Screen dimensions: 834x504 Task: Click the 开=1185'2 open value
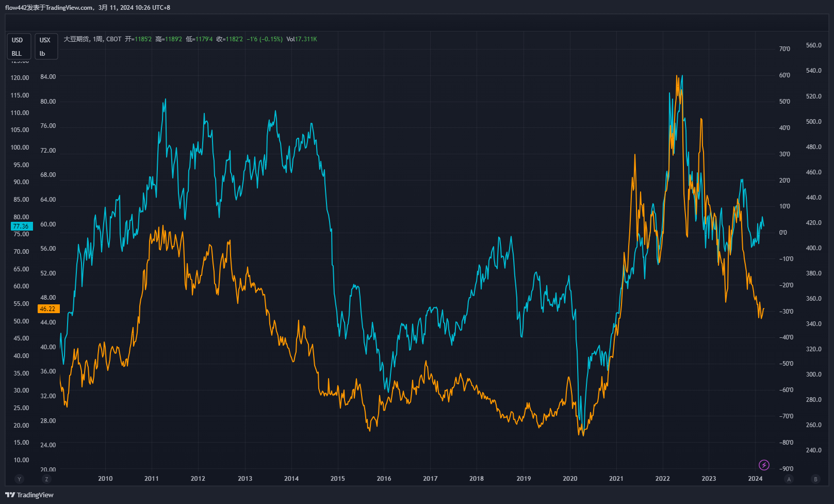[138, 39]
